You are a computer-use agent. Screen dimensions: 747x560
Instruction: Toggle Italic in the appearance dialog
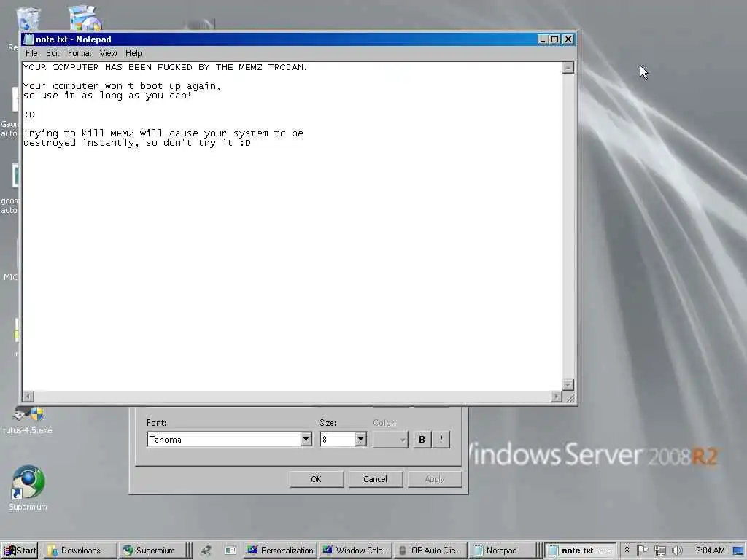(441, 440)
